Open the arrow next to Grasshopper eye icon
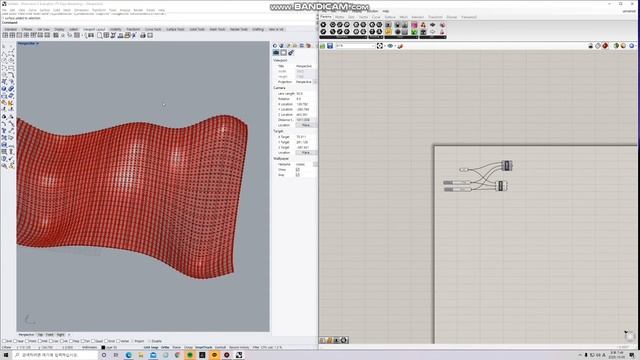640x360 pixels. (x=395, y=46)
